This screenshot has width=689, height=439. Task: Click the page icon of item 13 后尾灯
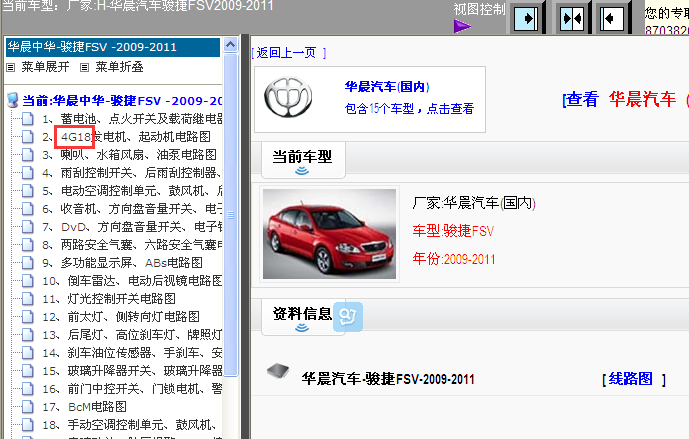tap(28, 335)
